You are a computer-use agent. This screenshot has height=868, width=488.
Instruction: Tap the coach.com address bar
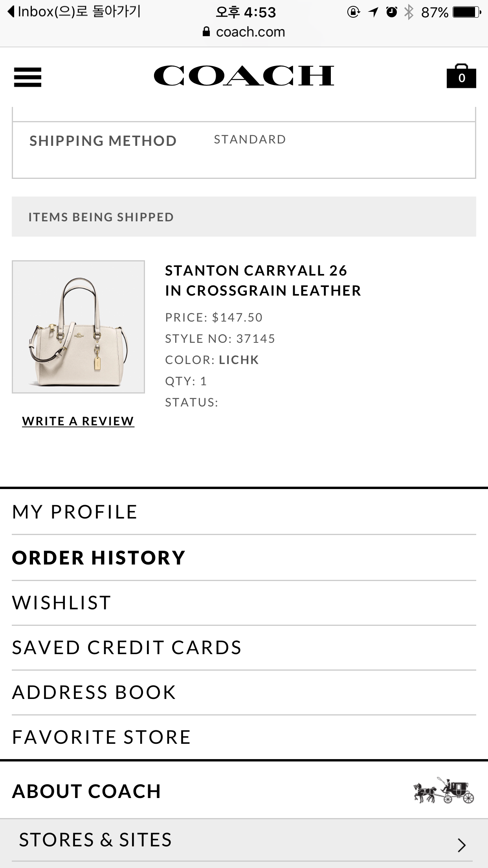pos(250,32)
